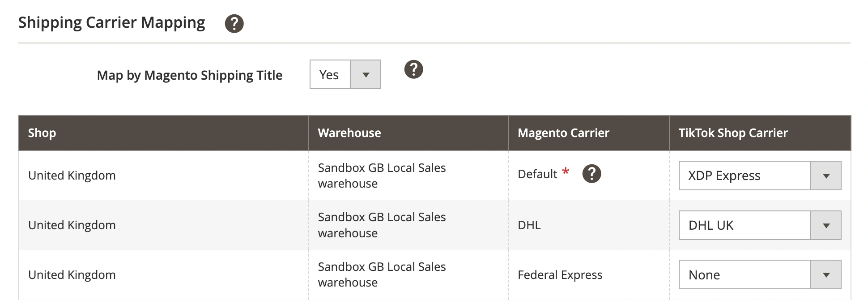This screenshot has height=300, width=868.
Task: Click the red required asterisk beside Default
Action: coord(566,171)
